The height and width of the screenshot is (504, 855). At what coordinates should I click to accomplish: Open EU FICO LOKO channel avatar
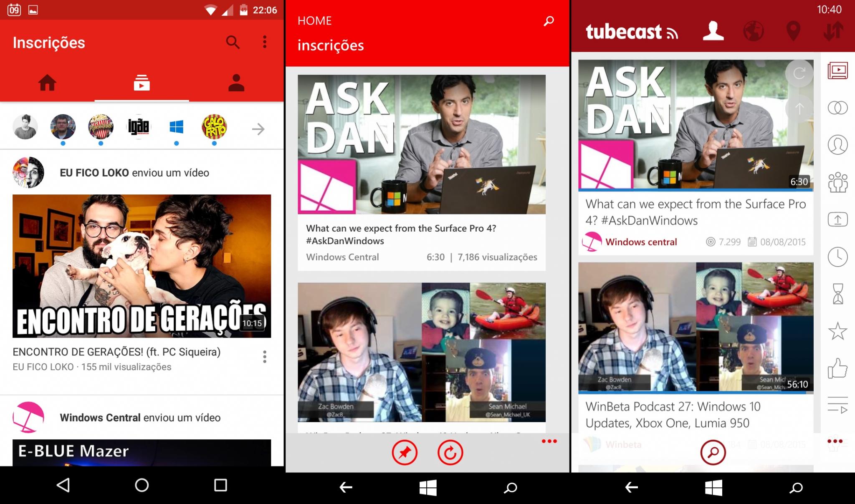[28, 173]
